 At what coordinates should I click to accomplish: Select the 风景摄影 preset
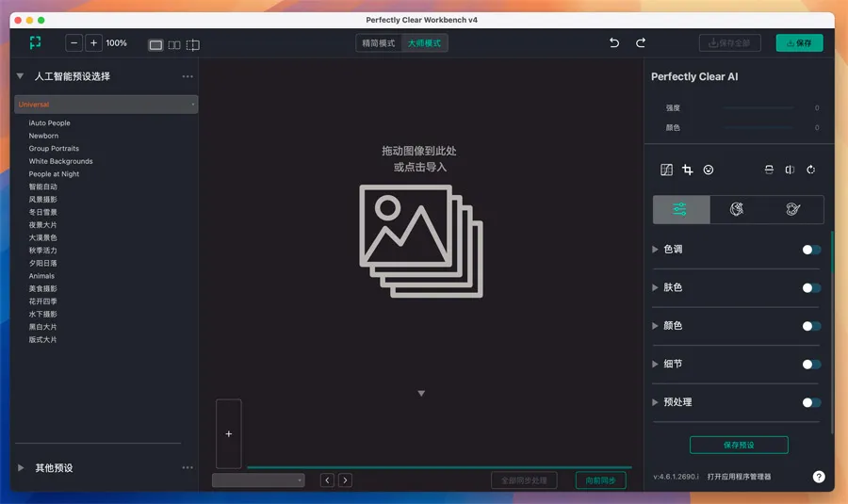(43, 200)
